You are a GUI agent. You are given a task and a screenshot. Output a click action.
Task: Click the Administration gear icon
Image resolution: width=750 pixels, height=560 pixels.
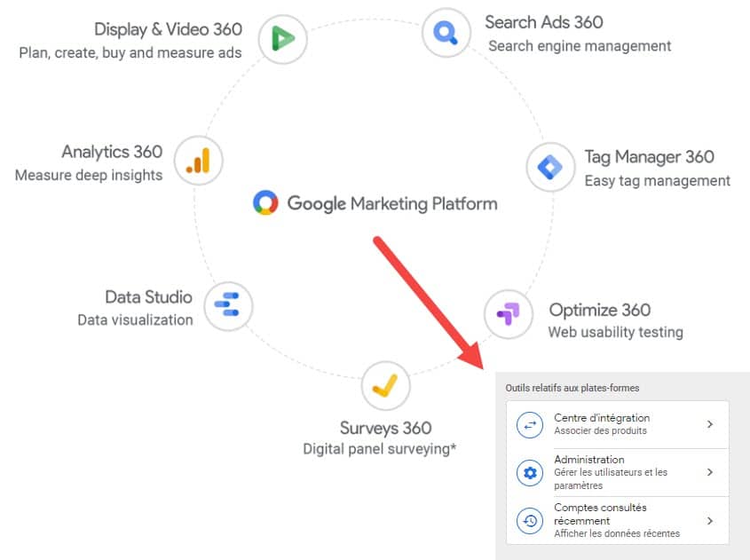pos(530,473)
